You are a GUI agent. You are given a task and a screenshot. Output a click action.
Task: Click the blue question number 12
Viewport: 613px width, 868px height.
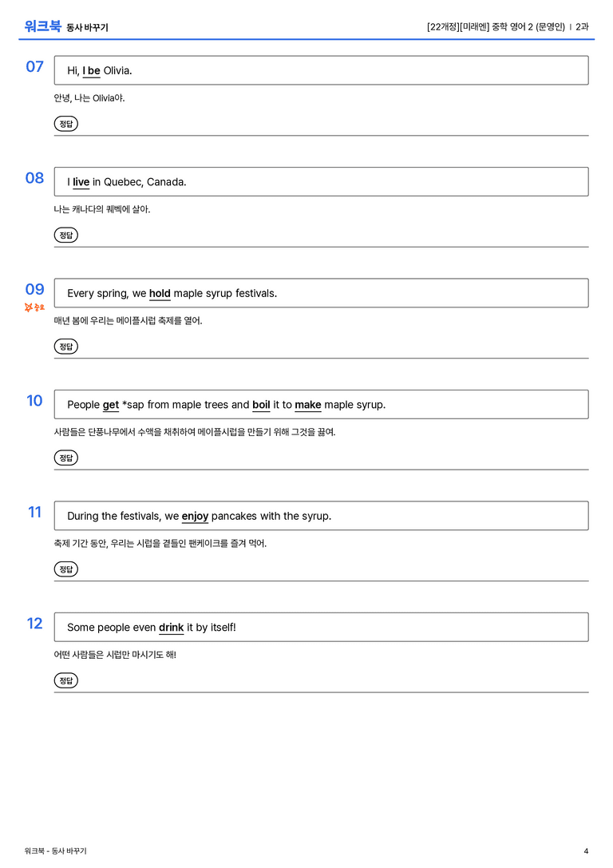pyautogui.click(x=34, y=624)
